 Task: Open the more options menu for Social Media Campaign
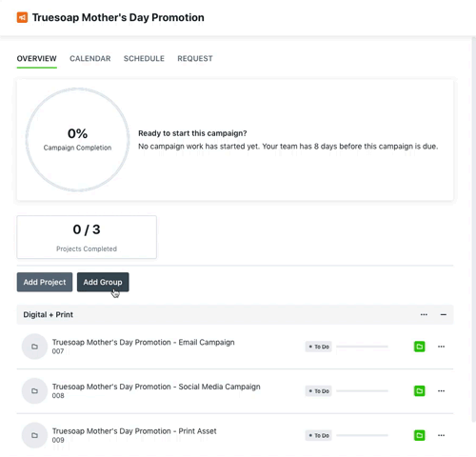(441, 391)
